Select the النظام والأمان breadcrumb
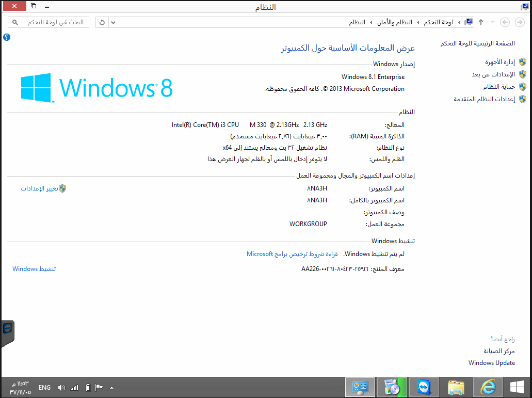This screenshot has height=398, width=532. pyautogui.click(x=395, y=22)
